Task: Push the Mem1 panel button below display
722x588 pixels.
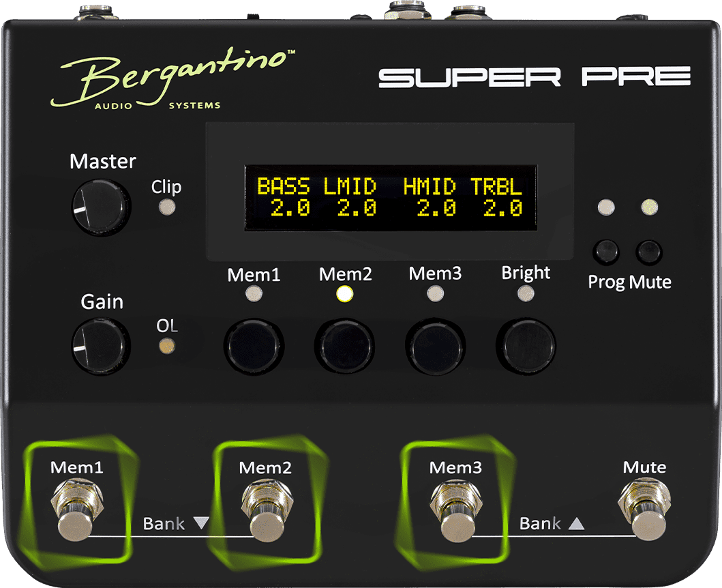Action: coord(254,346)
